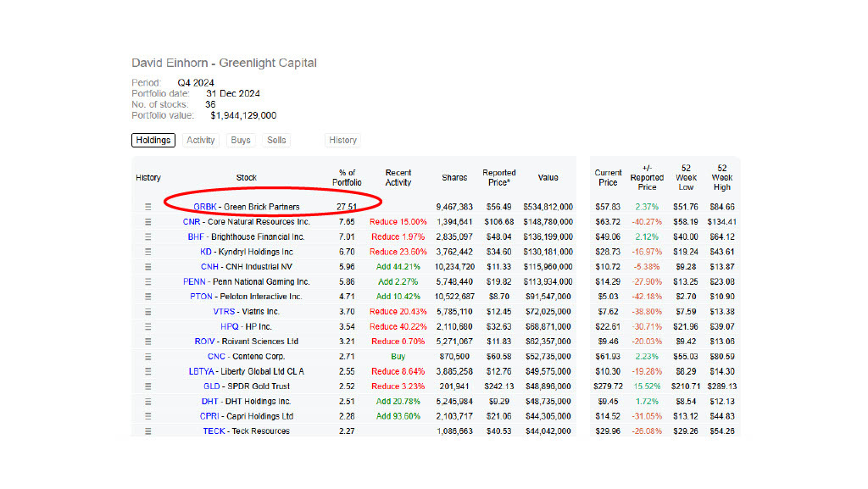Open history icon for CNH Industrial row
This screenshot has width=868, height=489.
[x=147, y=267]
